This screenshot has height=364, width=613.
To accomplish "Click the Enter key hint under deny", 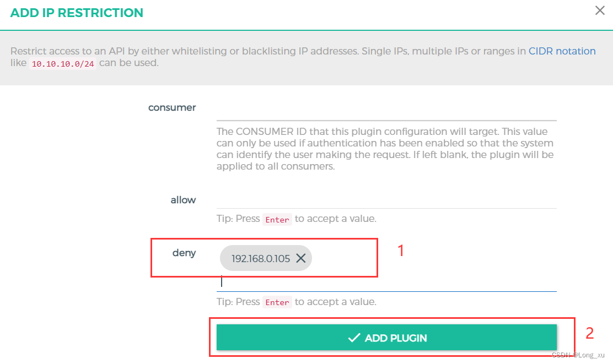I will pyautogui.click(x=277, y=302).
